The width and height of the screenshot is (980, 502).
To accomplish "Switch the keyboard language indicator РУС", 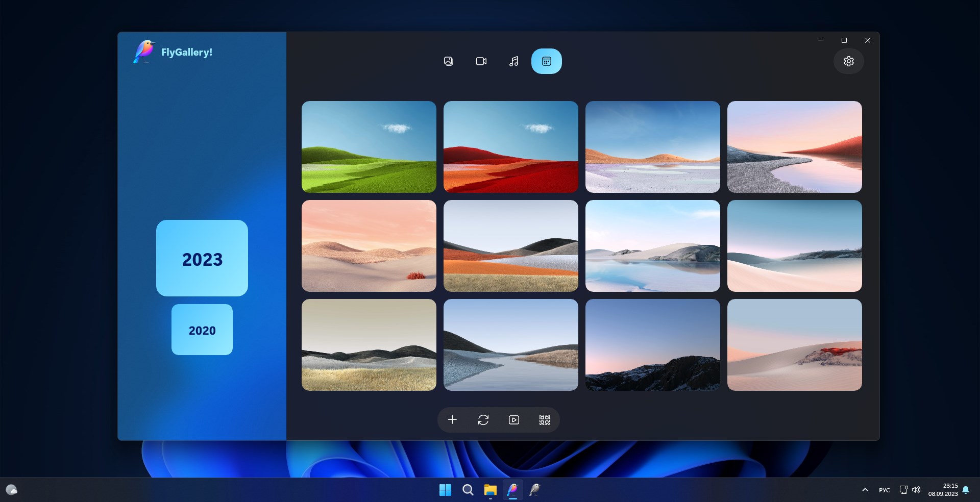I will coord(885,490).
